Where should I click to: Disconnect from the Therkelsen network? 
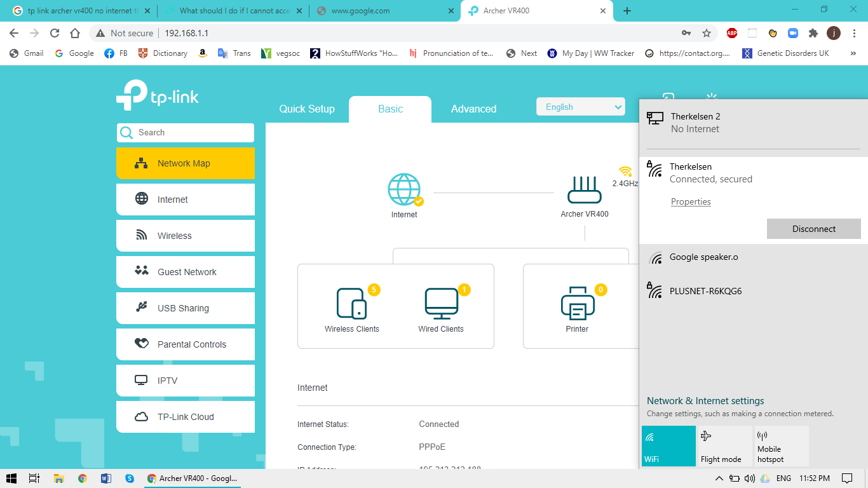(813, 229)
